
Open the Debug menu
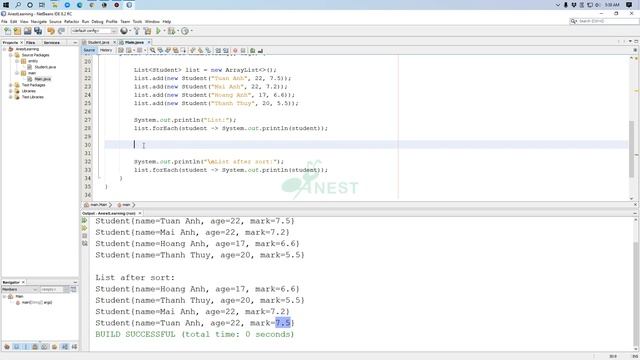[98, 22]
